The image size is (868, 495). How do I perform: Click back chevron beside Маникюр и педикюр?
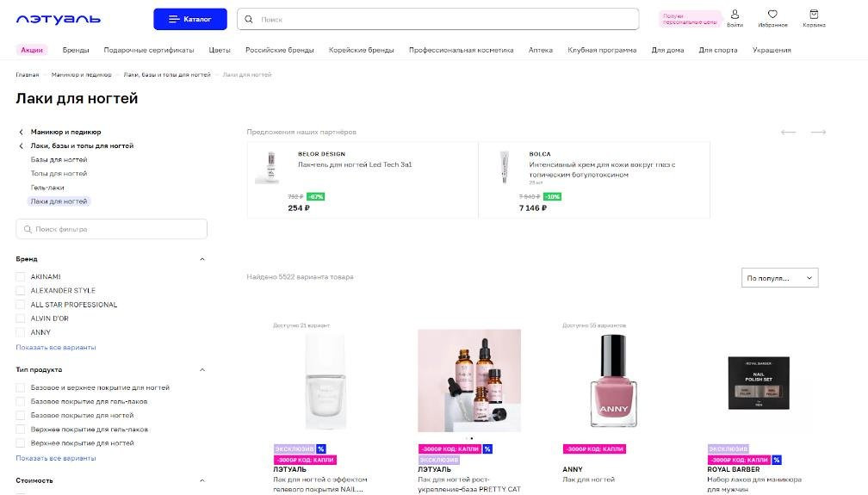(22, 132)
